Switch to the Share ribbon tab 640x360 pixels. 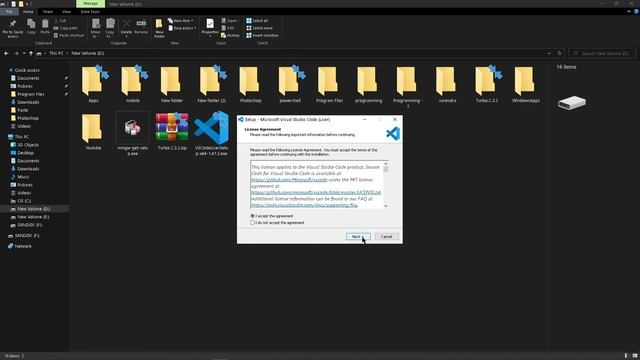48,12
